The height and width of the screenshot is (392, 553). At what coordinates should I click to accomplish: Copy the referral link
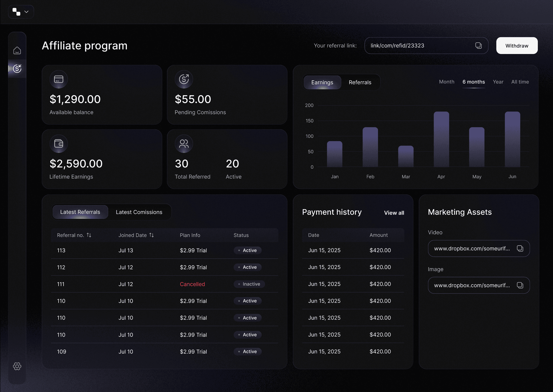[478, 45]
